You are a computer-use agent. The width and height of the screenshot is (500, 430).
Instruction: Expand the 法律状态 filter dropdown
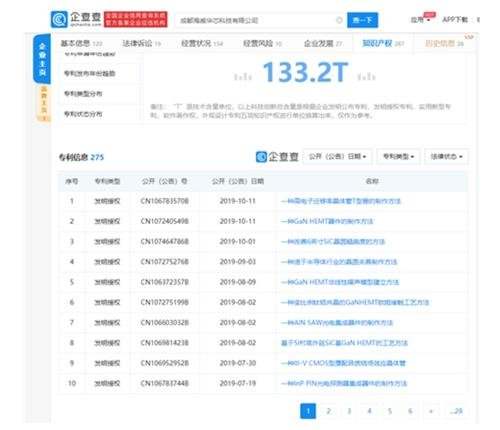(x=446, y=156)
